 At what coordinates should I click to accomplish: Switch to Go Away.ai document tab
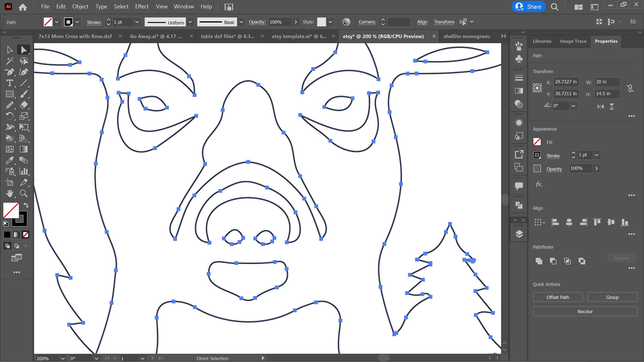(156, 36)
